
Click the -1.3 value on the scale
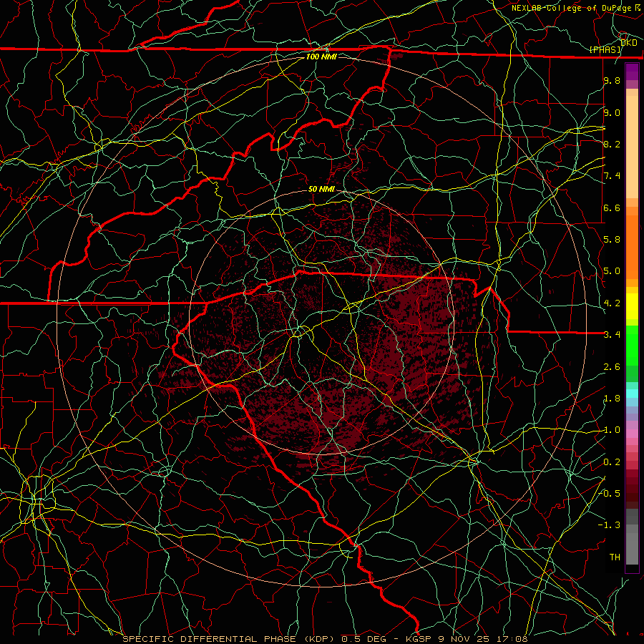[x=609, y=525]
